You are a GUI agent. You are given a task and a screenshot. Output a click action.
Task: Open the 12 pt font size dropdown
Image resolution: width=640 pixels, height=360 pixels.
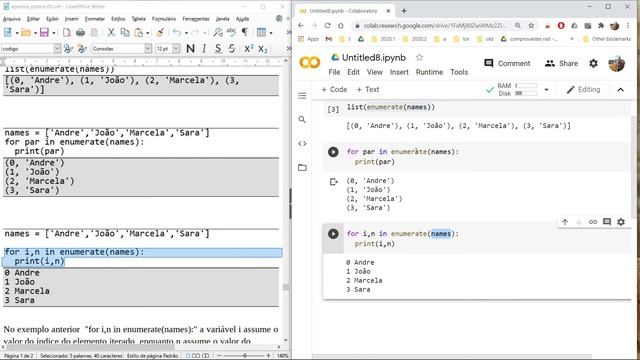(176, 49)
